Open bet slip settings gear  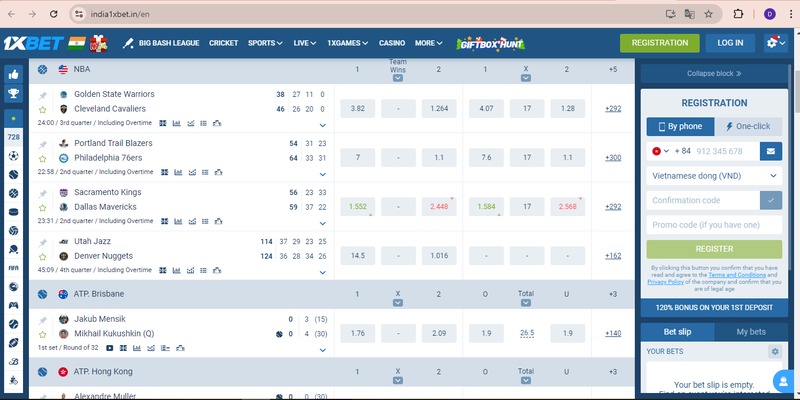click(x=775, y=351)
